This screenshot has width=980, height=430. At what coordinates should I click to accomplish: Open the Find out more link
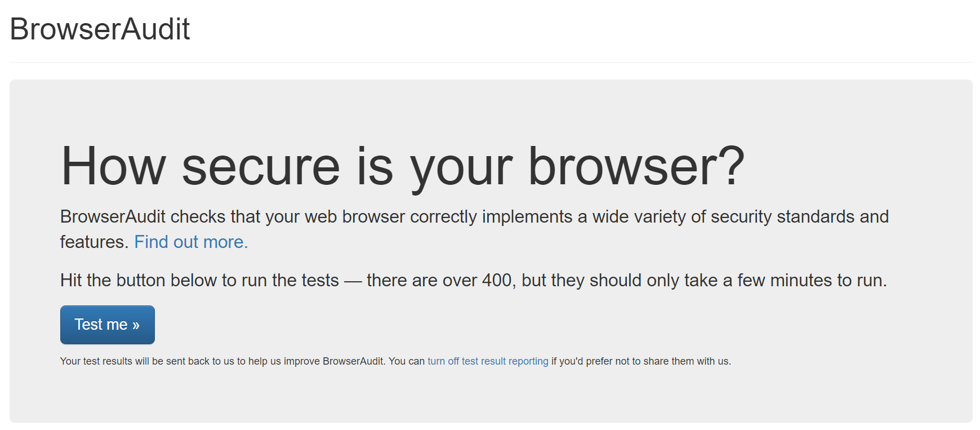click(x=191, y=242)
